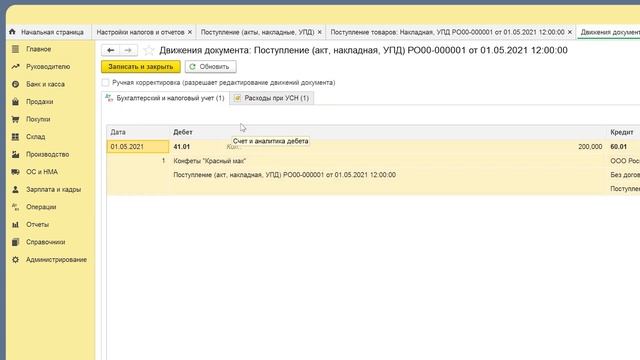Select the quantity 200,000 cell

click(590, 147)
